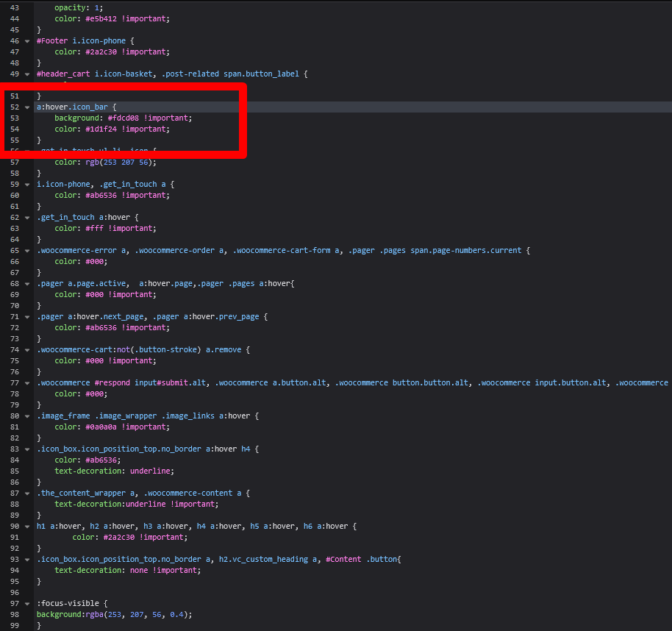This screenshot has height=631, width=672.
Task: Click line number 96 in gutter
Action: click(x=15, y=592)
